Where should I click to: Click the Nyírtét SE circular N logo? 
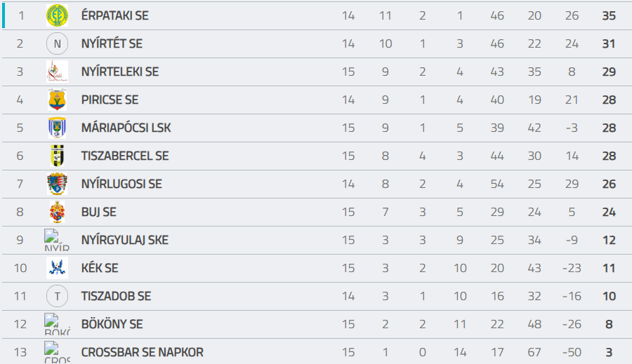pos(58,43)
